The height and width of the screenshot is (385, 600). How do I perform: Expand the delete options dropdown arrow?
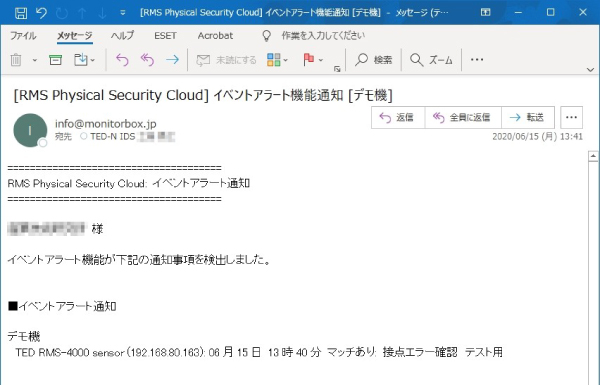[x=34, y=60]
